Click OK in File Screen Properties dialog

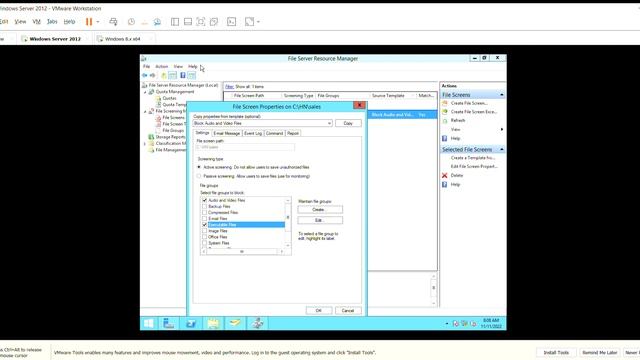[319, 311]
